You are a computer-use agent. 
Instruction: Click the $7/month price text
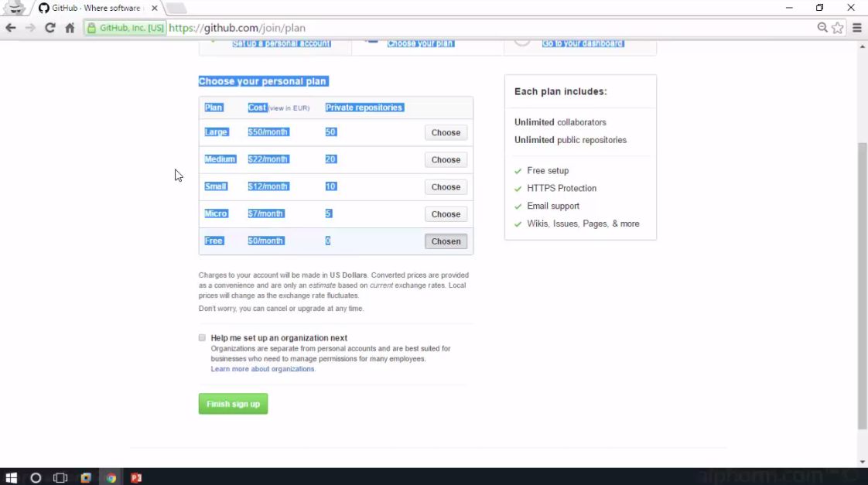[x=265, y=213]
